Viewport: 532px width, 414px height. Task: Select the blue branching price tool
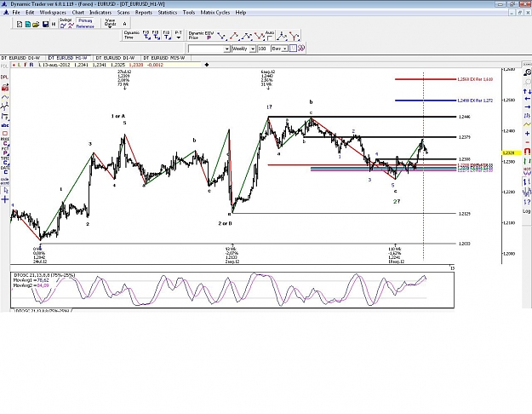pyautogui.click(x=282, y=36)
